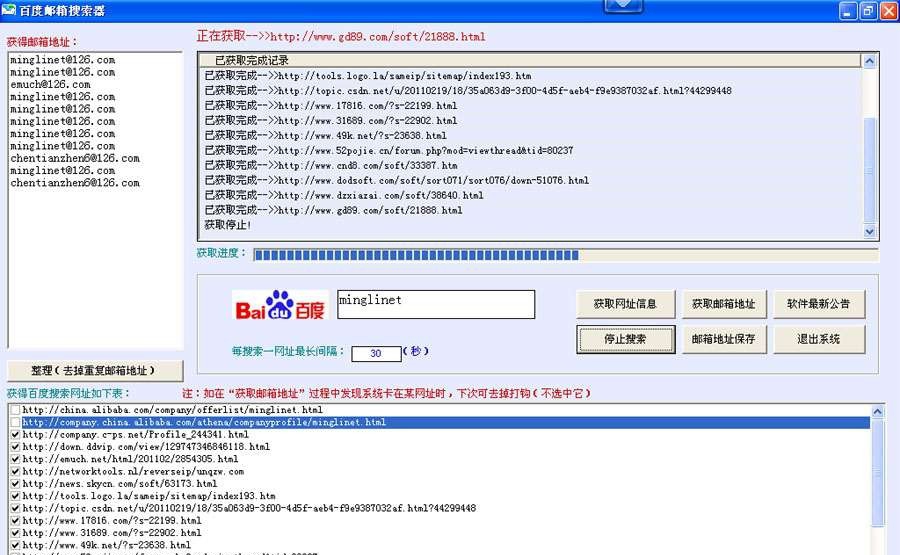Select log entry for www.cnd8.com

(331, 165)
